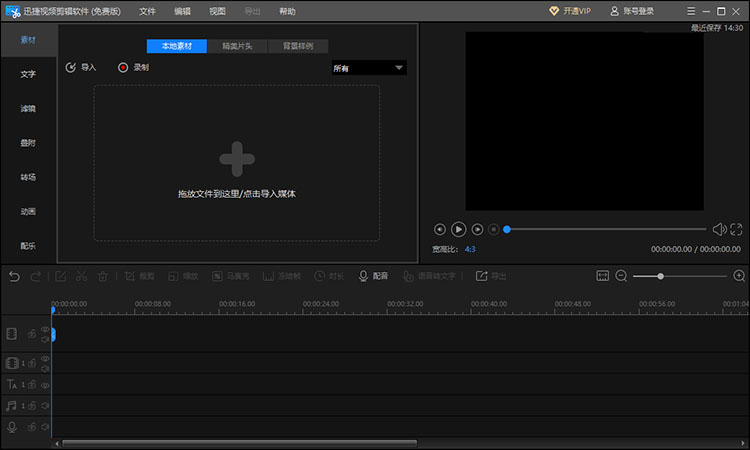750x450 pixels.
Task: Click the redo arrow in the timeline toolbar
Action: coord(35,276)
